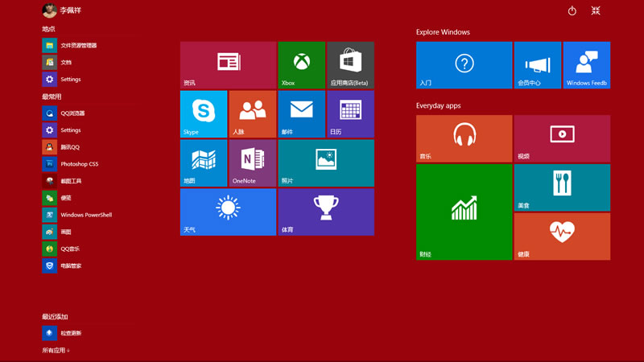Open the 李佩祥 user account menu
The width and height of the screenshot is (644, 362).
point(62,10)
